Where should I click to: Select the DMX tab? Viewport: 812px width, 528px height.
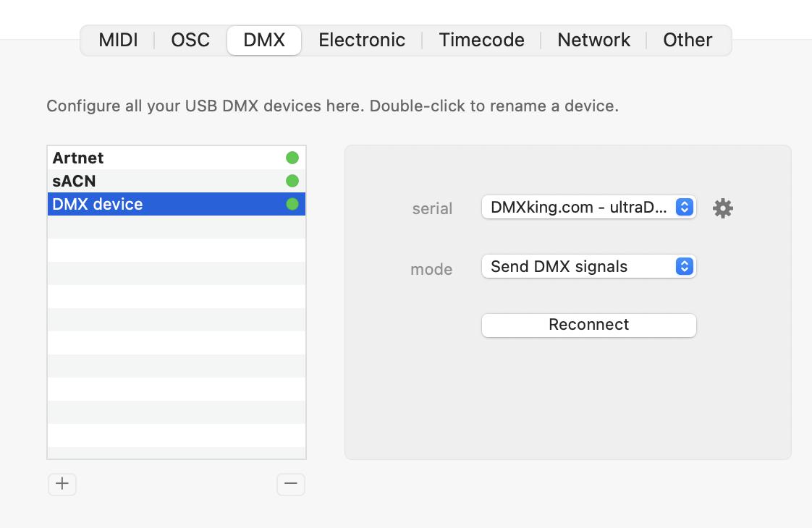[x=264, y=40]
